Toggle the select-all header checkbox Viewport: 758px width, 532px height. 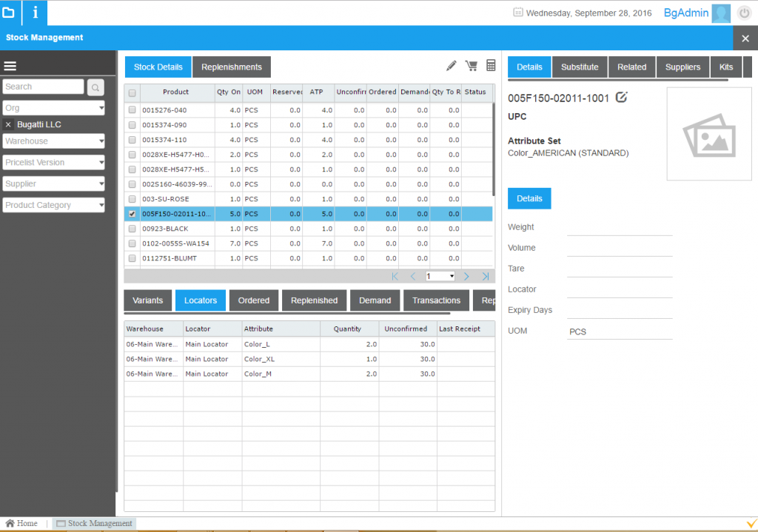132,93
